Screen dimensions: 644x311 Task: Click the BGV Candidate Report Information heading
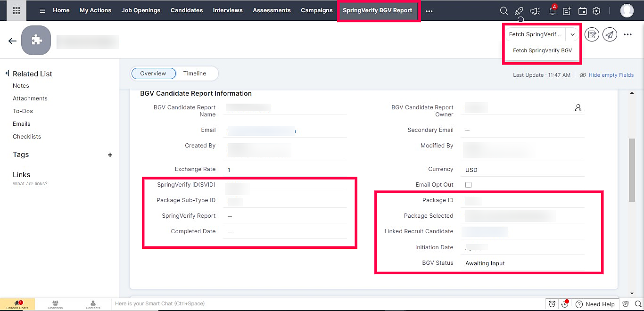pyautogui.click(x=196, y=93)
